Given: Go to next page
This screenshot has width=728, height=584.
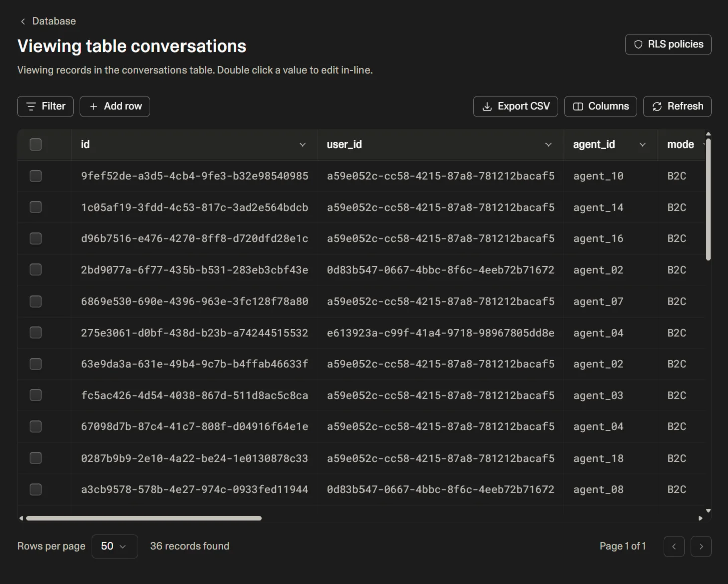Looking at the screenshot, I should click(x=701, y=546).
